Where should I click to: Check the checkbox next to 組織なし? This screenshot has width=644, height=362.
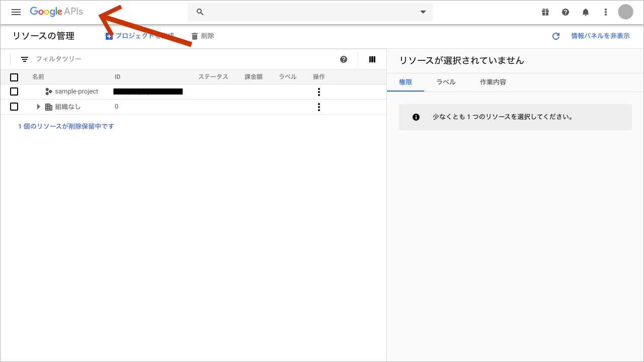14,107
